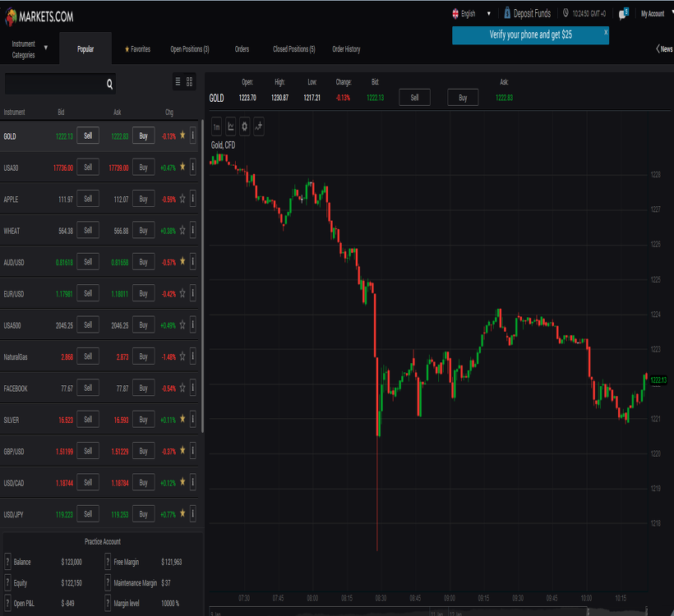674x616 pixels.
Task: Click the instrument search field
Action: pos(60,84)
